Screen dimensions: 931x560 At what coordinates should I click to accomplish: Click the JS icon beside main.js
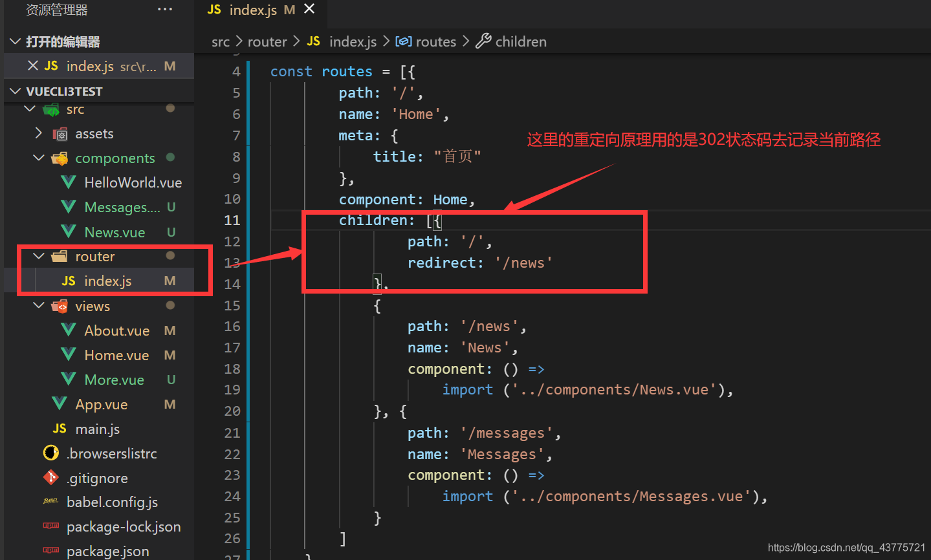(x=60, y=428)
